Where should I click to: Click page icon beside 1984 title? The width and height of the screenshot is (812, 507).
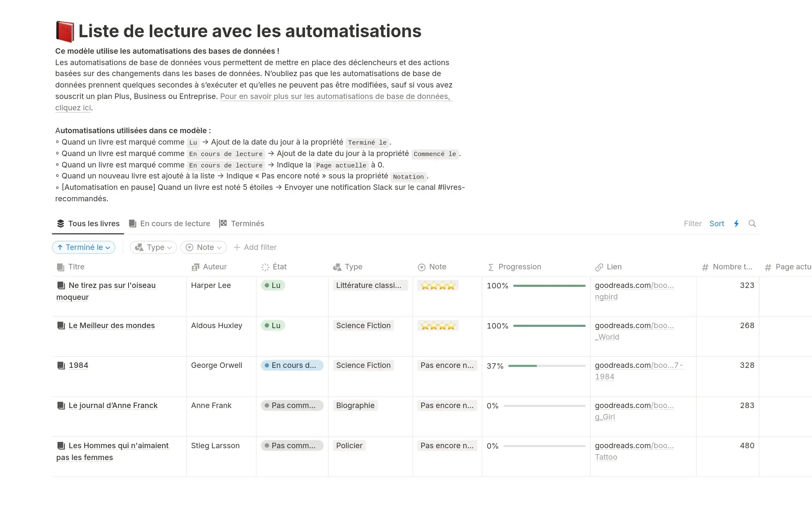pos(61,365)
